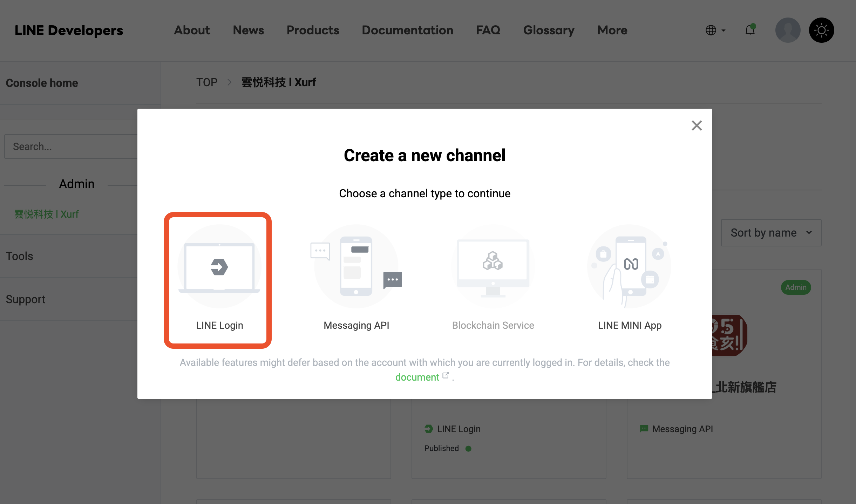Viewport: 856px width, 504px height.
Task: Open the FAQ menu item
Action: (488, 30)
